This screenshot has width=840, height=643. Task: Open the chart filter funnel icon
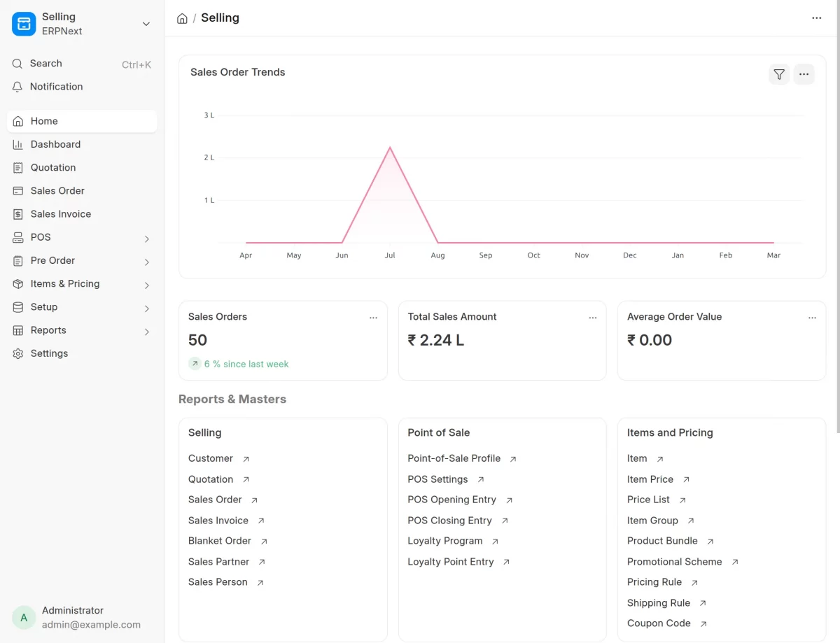(x=779, y=74)
